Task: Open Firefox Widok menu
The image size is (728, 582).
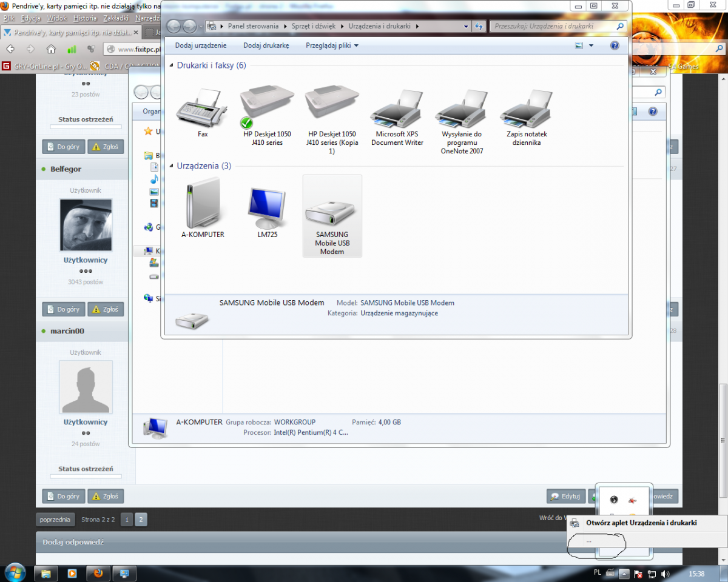Action: [57, 18]
